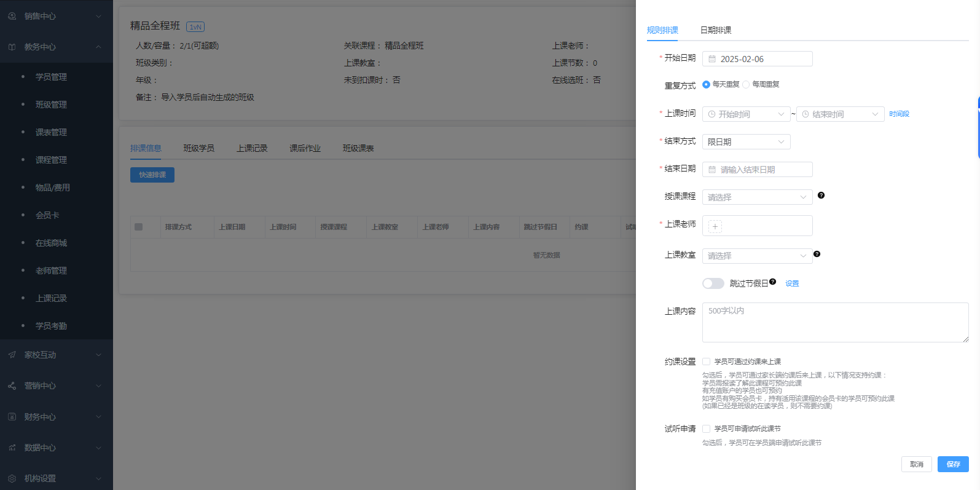The height and width of the screenshot is (490, 980).
Task: Open the 上课记录 tab in class detail
Action: pos(252,148)
